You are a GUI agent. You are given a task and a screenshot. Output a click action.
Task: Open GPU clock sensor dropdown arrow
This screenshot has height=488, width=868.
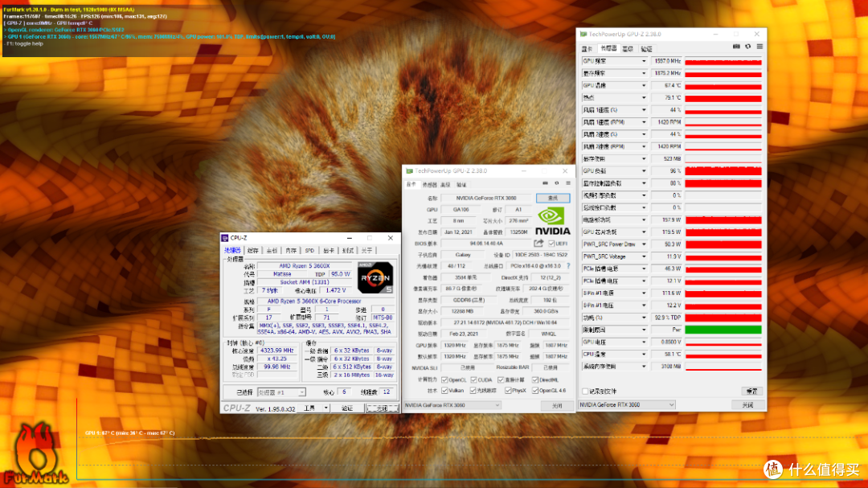pos(644,61)
